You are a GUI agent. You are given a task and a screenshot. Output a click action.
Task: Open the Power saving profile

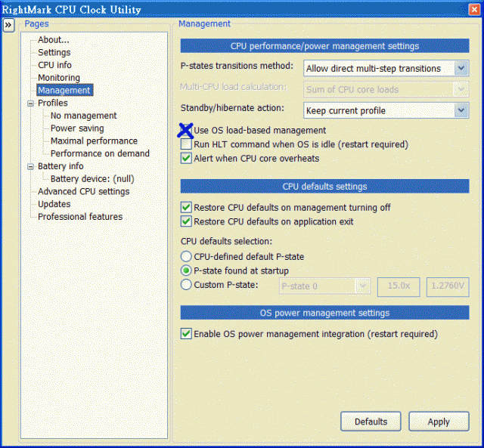point(77,128)
